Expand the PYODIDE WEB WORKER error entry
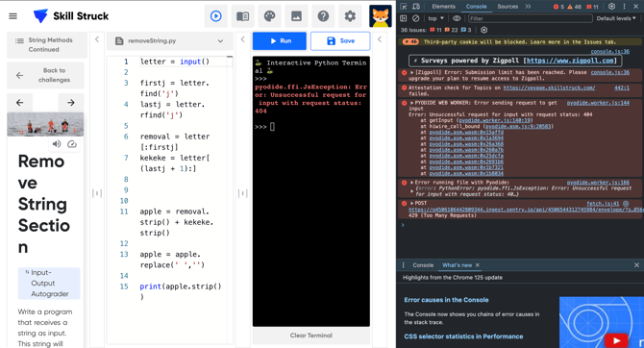The width and height of the screenshot is (644, 348). click(412, 103)
